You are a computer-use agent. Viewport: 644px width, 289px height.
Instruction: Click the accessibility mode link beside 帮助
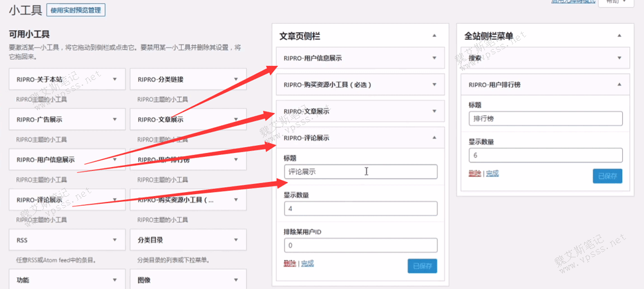[x=573, y=2]
